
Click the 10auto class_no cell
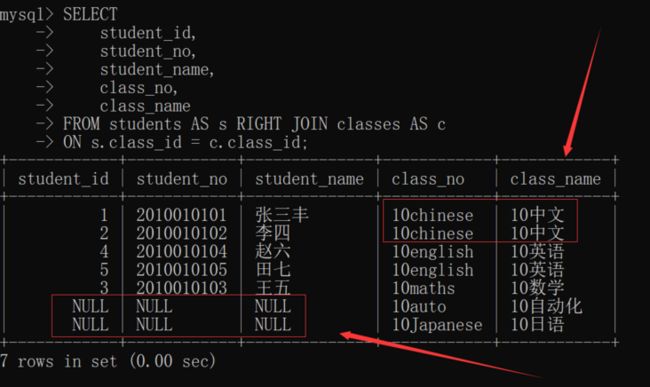click(x=419, y=306)
